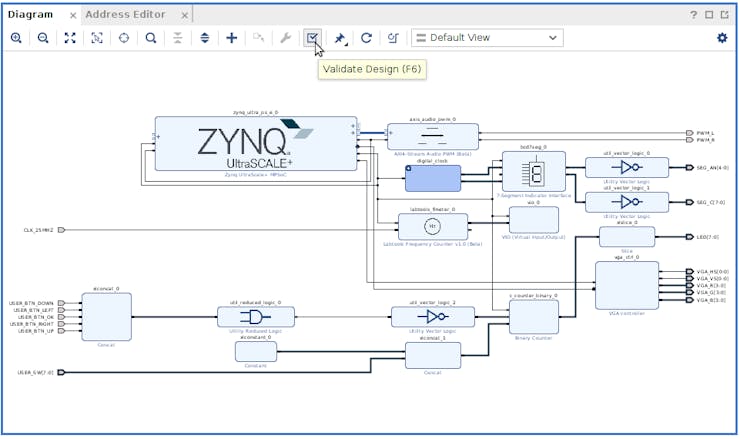Click the Add IP plus icon
The image size is (740, 439).
pyautogui.click(x=231, y=38)
